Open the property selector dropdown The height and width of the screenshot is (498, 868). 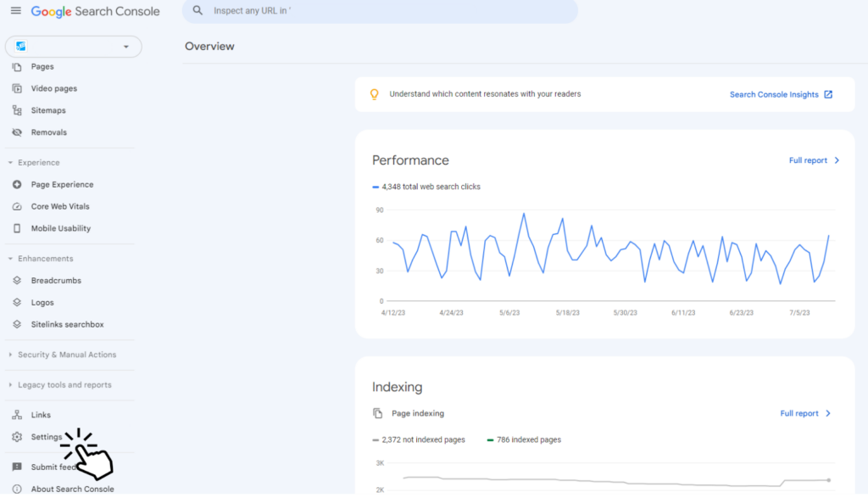coord(73,47)
